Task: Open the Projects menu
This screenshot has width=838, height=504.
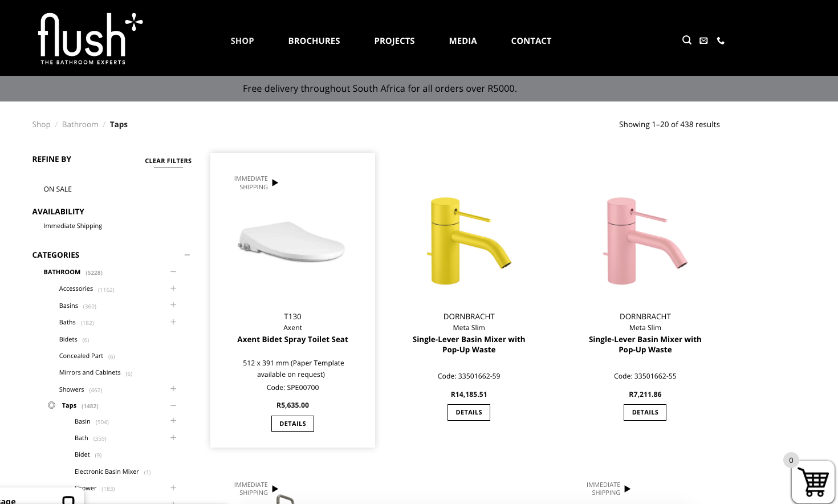Action: [x=394, y=41]
